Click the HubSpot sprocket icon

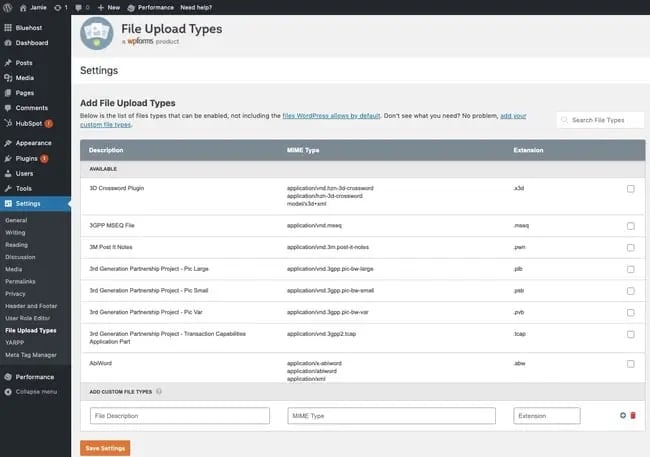point(8,123)
